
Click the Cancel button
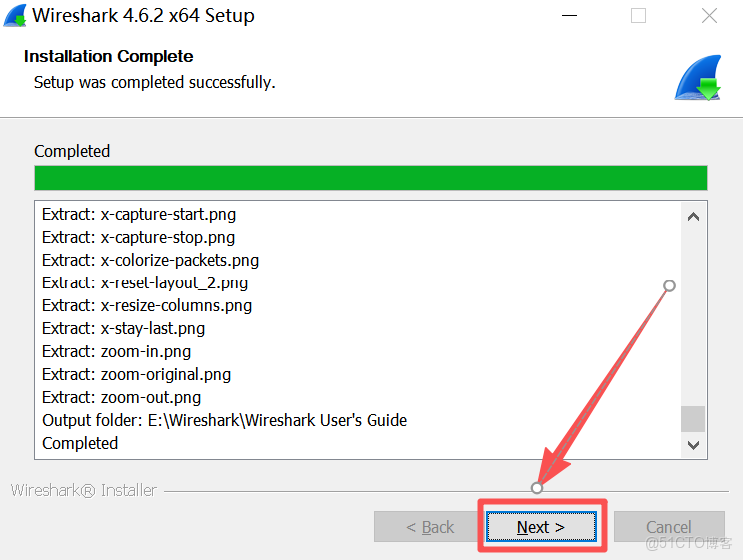(x=668, y=527)
